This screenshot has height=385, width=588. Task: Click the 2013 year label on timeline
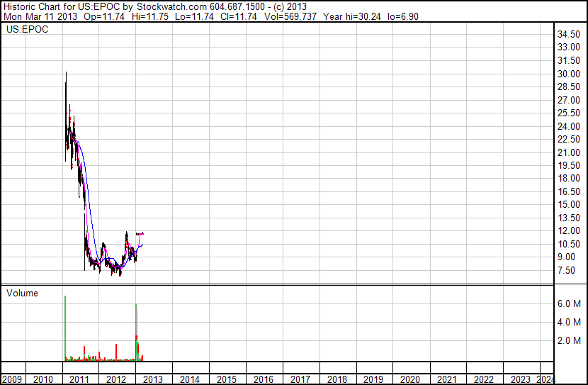[x=152, y=379]
